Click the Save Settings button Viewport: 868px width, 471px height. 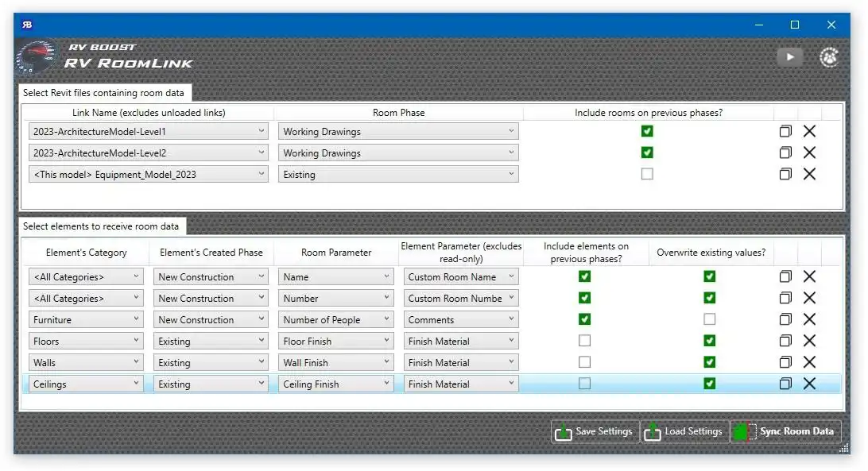(x=595, y=432)
